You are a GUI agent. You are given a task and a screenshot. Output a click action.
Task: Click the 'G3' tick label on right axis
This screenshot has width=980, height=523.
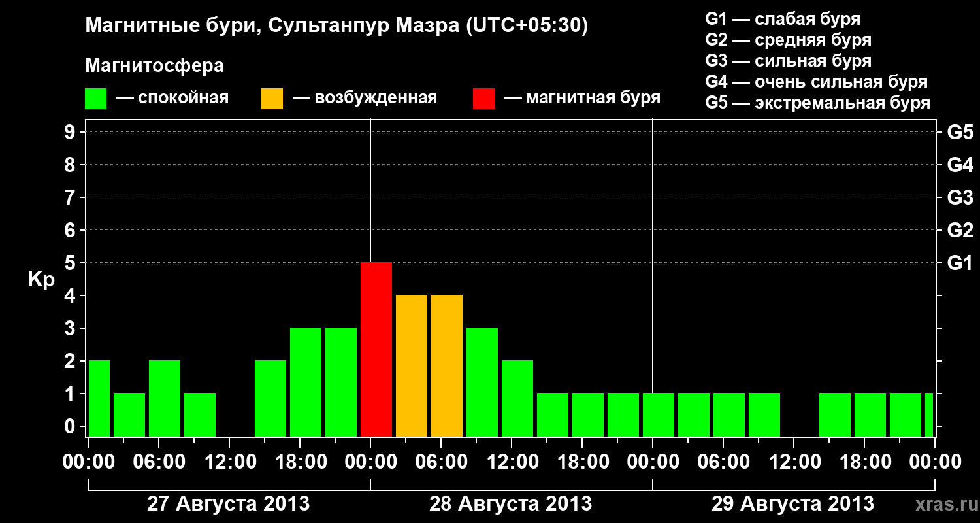[960, 197]
